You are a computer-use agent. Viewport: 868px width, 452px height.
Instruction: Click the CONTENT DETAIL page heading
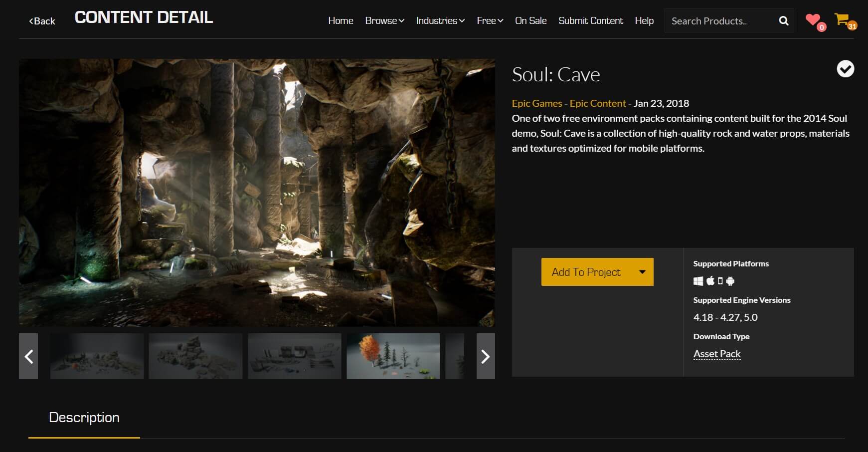[x=144, y=17]
